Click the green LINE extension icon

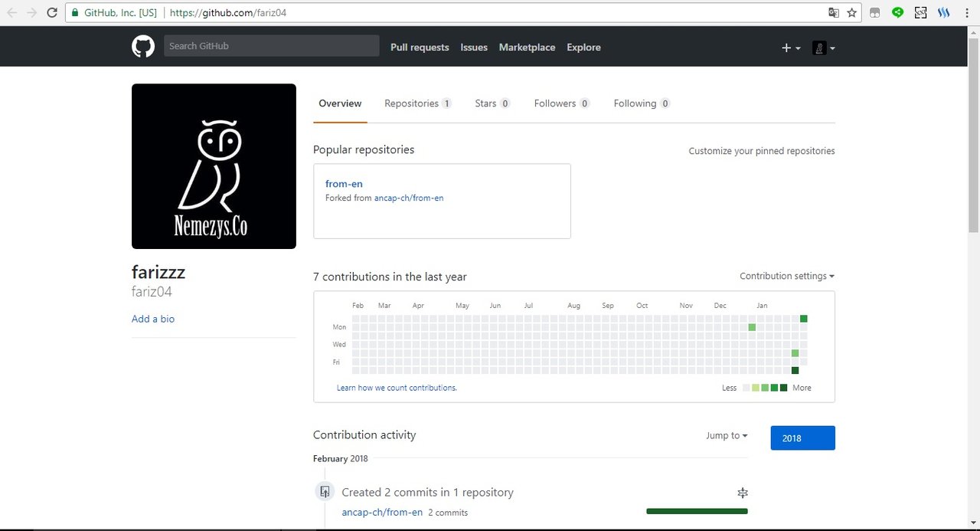coord(898,12)
